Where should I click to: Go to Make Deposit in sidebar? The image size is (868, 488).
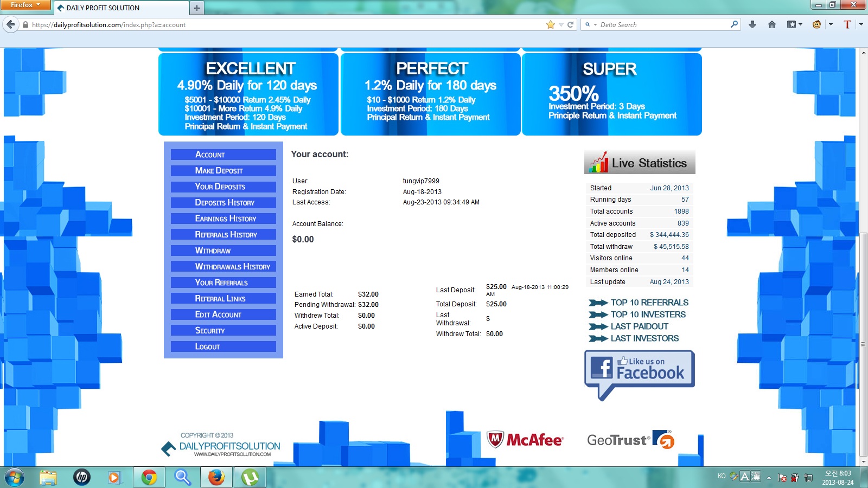[x=224, y=171]
